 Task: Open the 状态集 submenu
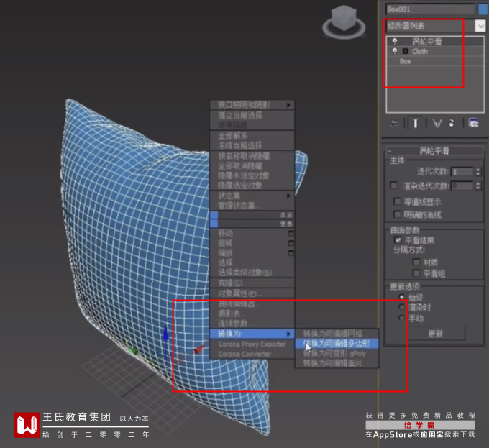click(x=252, y=196)
